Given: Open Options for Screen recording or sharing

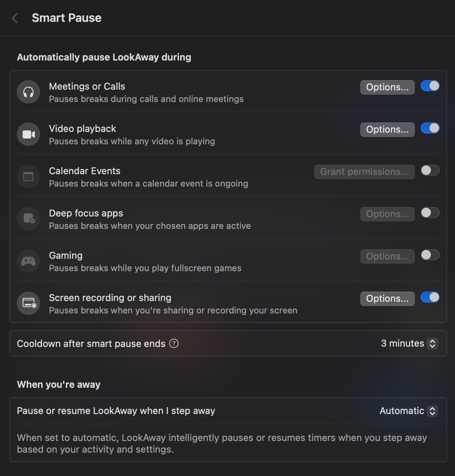Looking at the screenshot, I should pyautogui.click(x=387, y=299).
